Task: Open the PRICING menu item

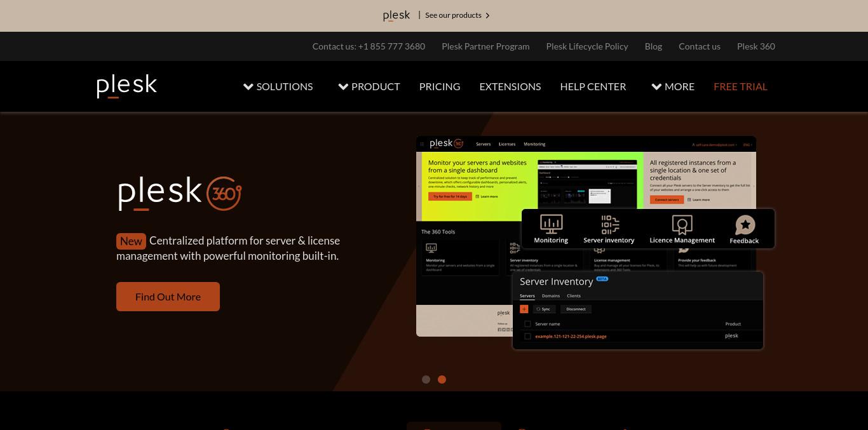Action: (x=440, y=86)
